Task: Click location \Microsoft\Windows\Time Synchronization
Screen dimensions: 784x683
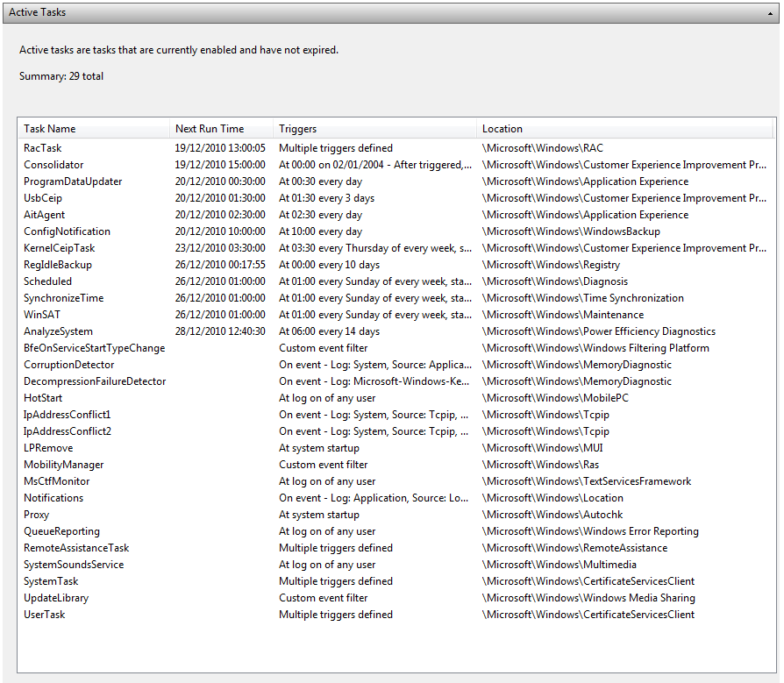Action: pyautogui.click(x=583, y=298)
